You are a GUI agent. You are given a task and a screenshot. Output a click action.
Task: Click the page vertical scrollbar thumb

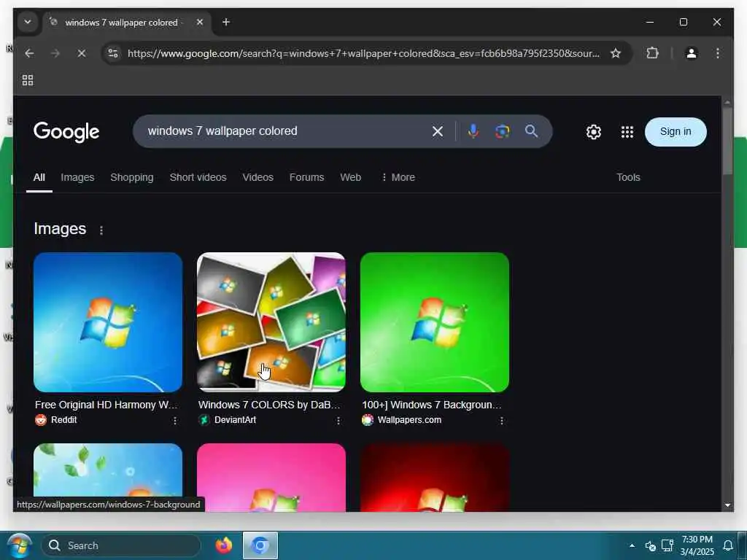[x=727, y=141]
